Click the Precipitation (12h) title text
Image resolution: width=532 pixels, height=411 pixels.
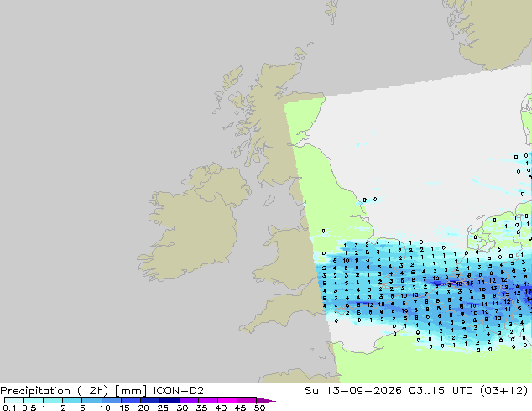(55, 391)
